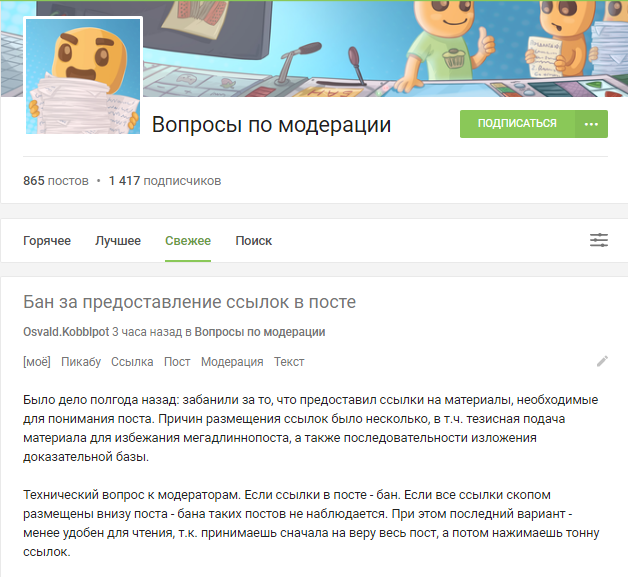Click the Модерация tag
Image resolution: width=628 pixels, height=577 pixels.
tap(232, 362)
